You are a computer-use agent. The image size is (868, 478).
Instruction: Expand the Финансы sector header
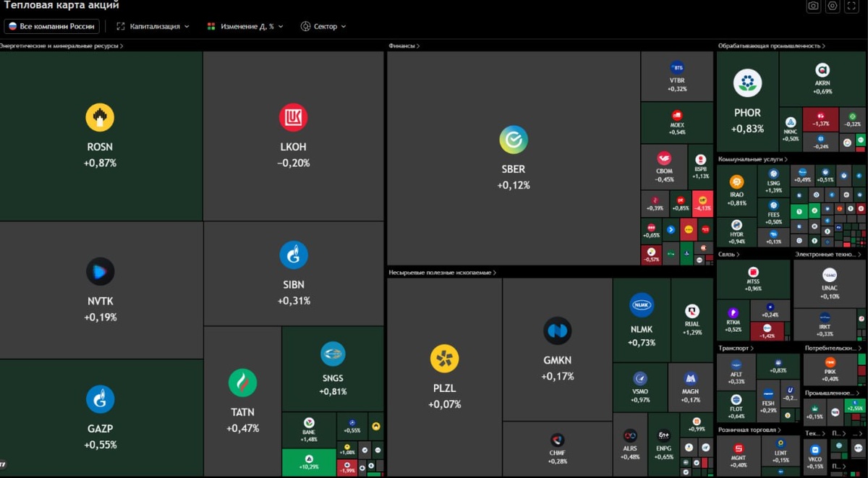tap(404, 46)
